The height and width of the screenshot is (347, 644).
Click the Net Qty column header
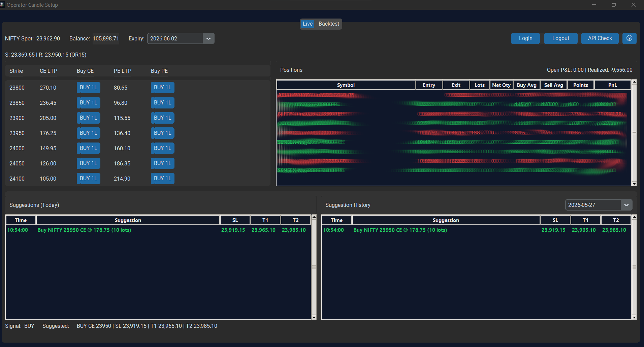501,85
